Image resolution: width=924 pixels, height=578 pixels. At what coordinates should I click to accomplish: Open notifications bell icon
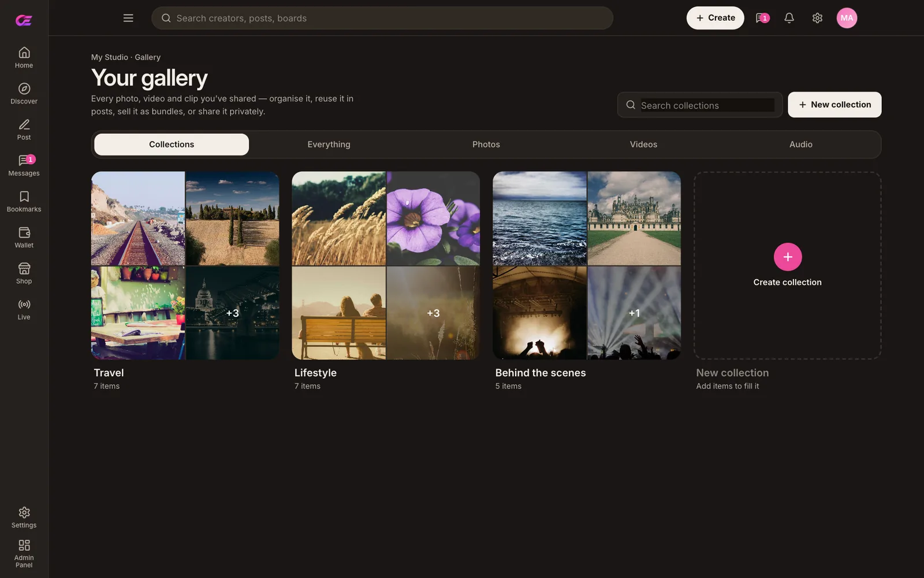coord(789,18)
